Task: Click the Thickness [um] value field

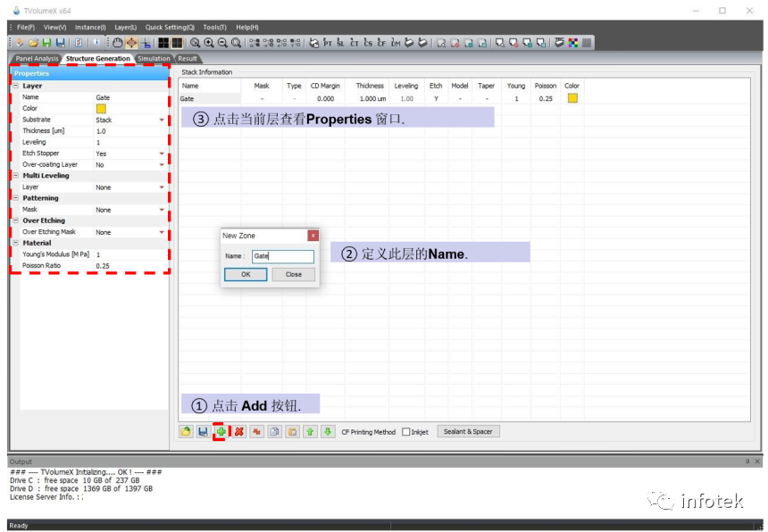Action: [131, 131]
